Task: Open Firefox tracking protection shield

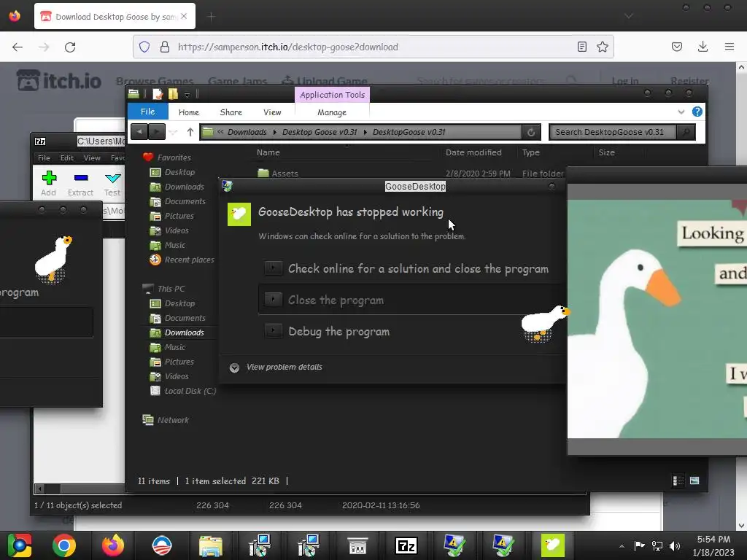Action: 144,47
